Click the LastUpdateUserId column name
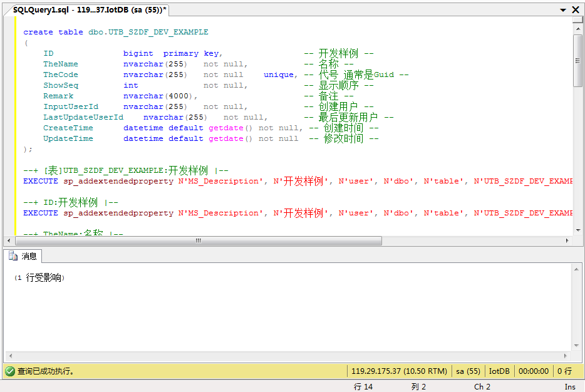 (x=83, y=117)
